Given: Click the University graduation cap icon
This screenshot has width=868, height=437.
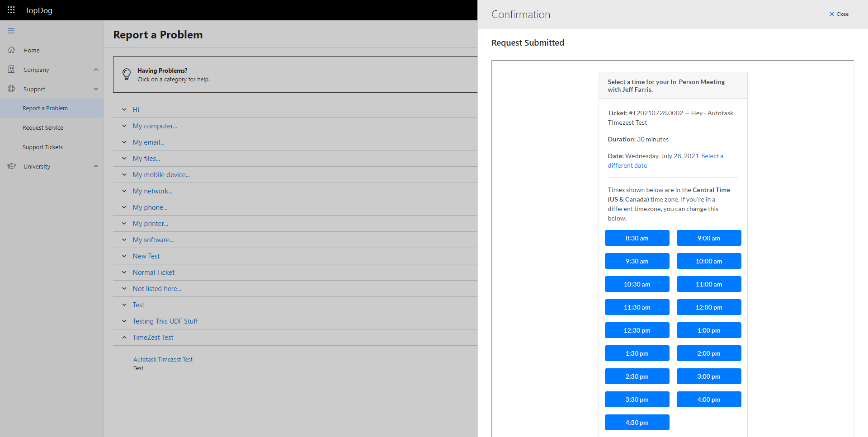Looking at the screenshot, I should pos(12,166).
